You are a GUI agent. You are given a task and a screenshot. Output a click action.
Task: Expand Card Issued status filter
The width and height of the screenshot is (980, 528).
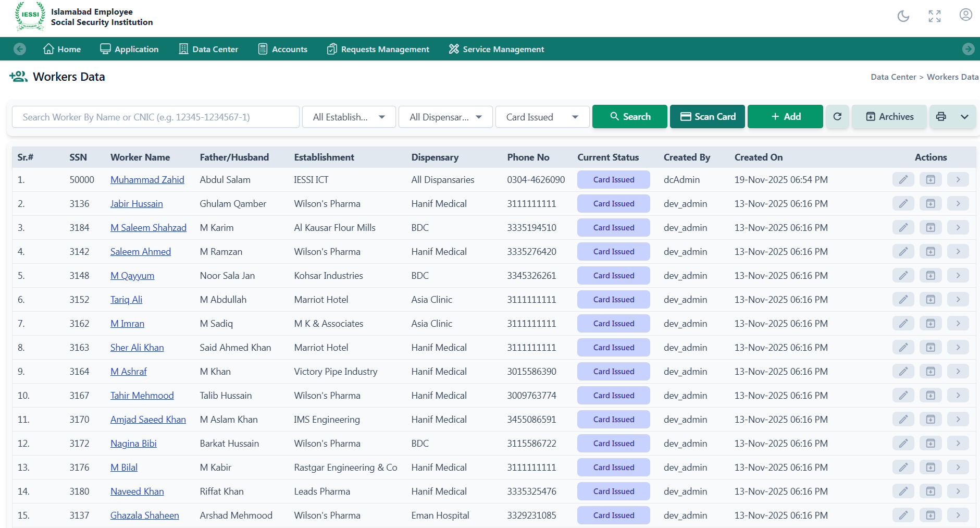coord(542,117)
